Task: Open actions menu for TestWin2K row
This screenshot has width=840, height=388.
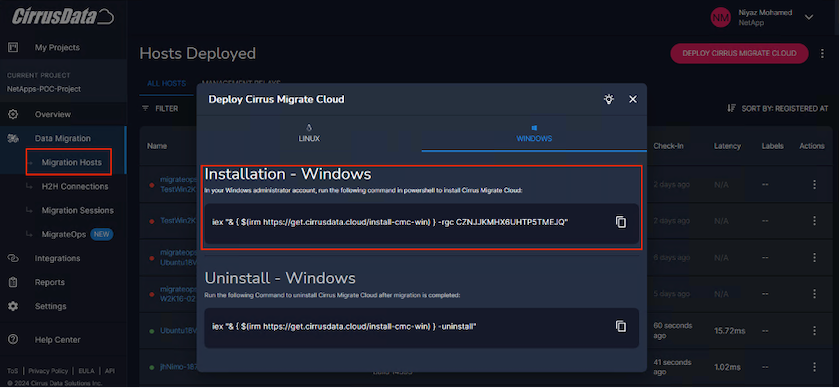Action: pos(814,221)
